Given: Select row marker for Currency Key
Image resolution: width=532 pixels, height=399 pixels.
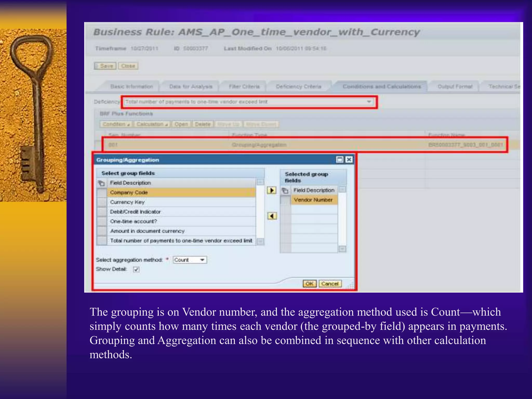Looking at the screenshot, I should pos(102,202).
